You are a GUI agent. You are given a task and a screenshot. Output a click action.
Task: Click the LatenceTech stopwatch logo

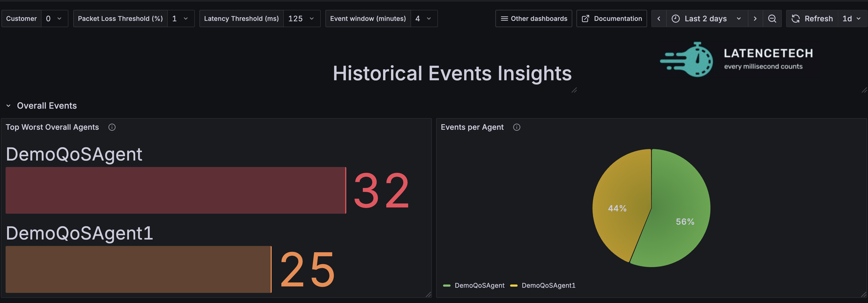(687, 60)
